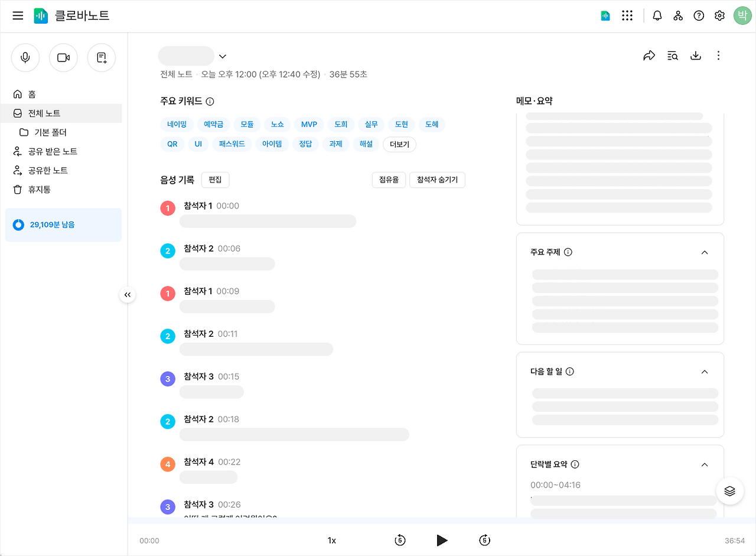Start a new voice recording
This screenshot has width=756, height=556.
[x=25, y=58]
